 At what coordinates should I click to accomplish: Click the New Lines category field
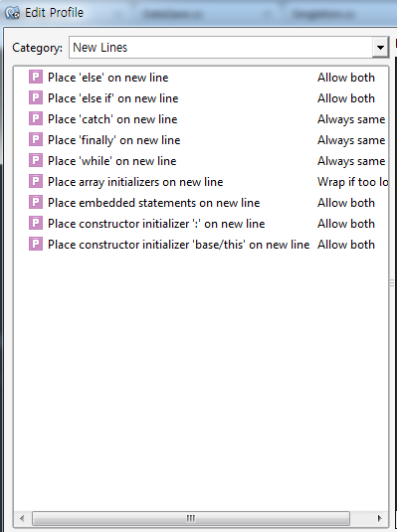point(221,48)
